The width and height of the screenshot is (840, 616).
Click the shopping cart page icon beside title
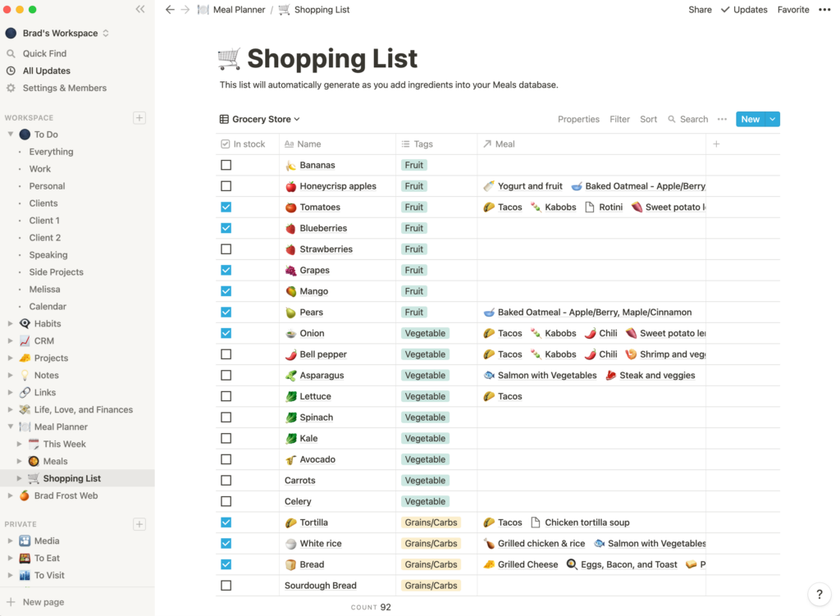(230, 58)
